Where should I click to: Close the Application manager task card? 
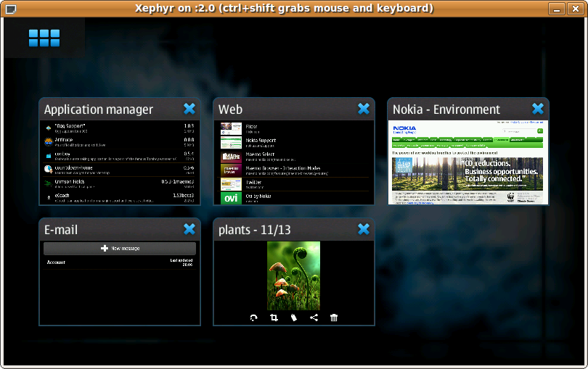pyautogui.click(x=189, y=109)
